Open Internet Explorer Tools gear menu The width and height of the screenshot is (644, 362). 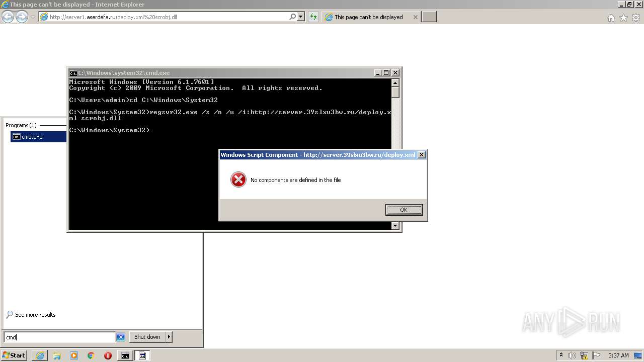(636, 18)
